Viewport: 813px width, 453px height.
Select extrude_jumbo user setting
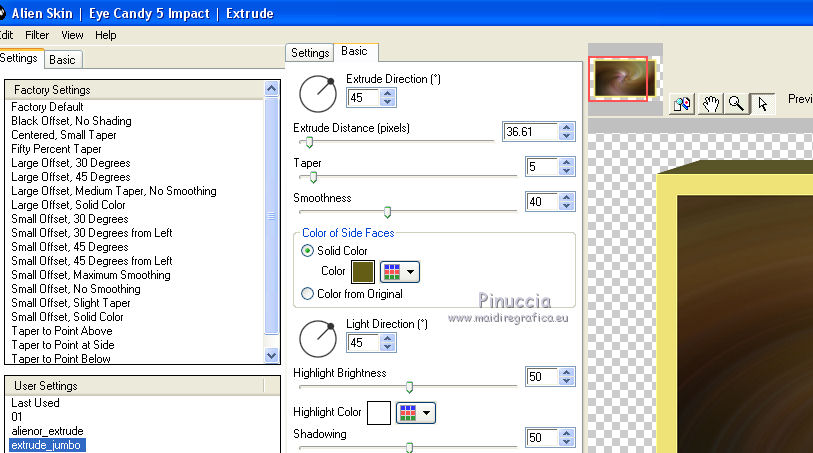[x=47, y=445]
